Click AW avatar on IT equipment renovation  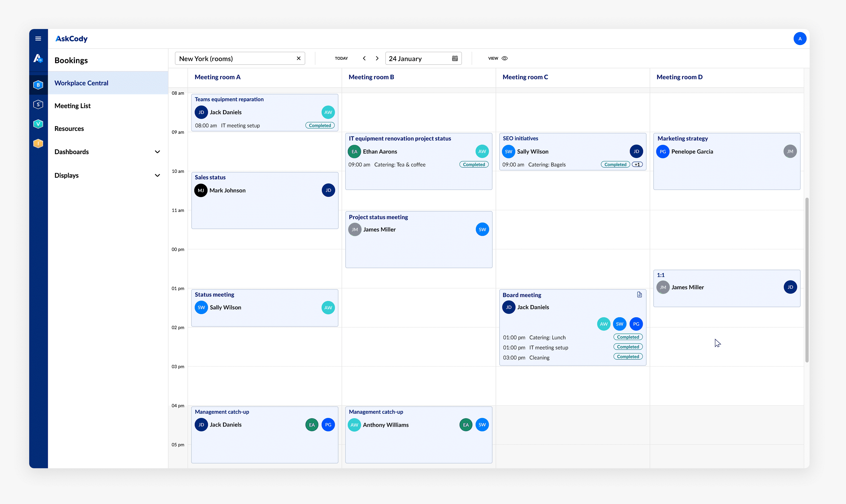point(482,152)
